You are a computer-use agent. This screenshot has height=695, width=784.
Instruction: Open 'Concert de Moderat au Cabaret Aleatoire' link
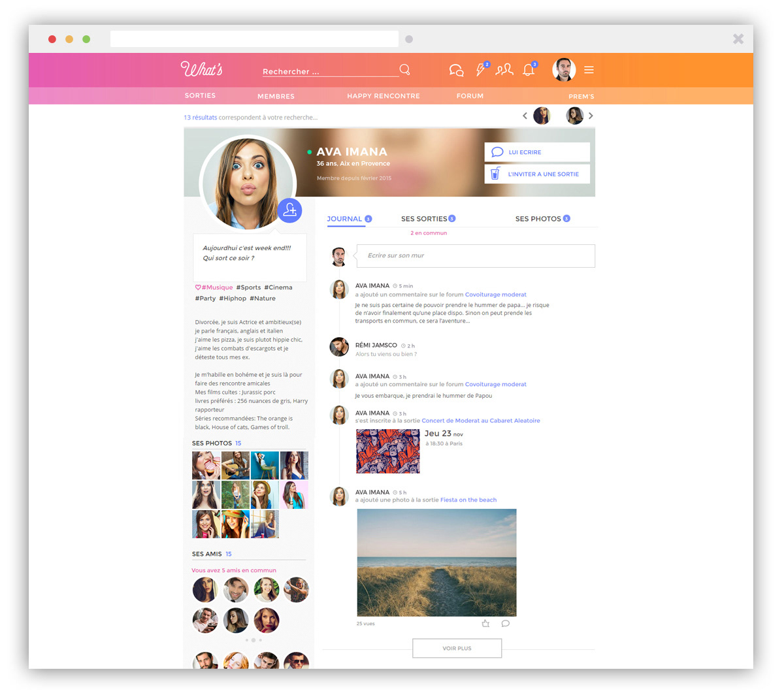(481, 421)
